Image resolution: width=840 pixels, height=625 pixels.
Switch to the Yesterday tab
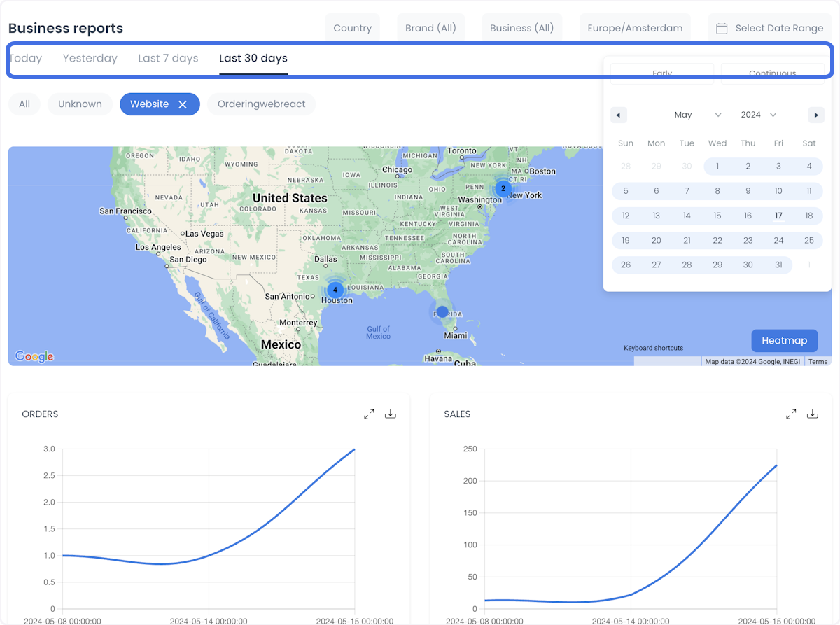[x=90, y=58]
